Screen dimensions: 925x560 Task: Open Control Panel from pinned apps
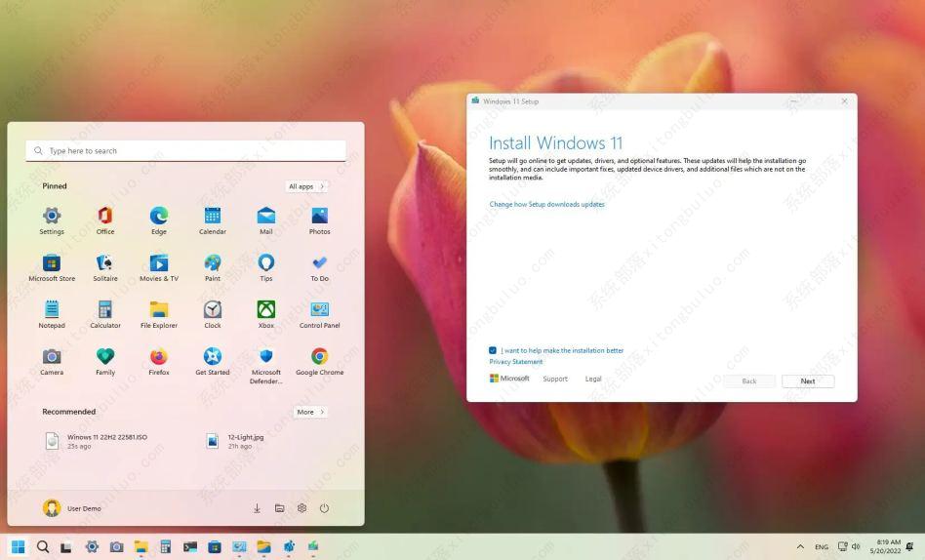[x=319, y=310]
